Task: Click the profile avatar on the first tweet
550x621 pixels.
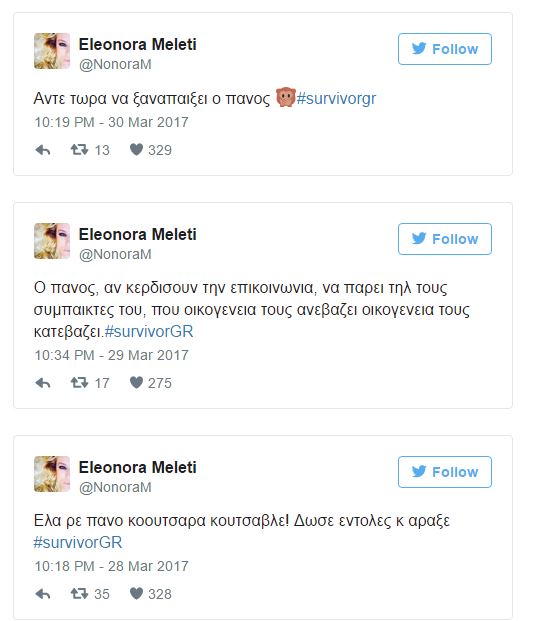Action: (x=52, y=51)
